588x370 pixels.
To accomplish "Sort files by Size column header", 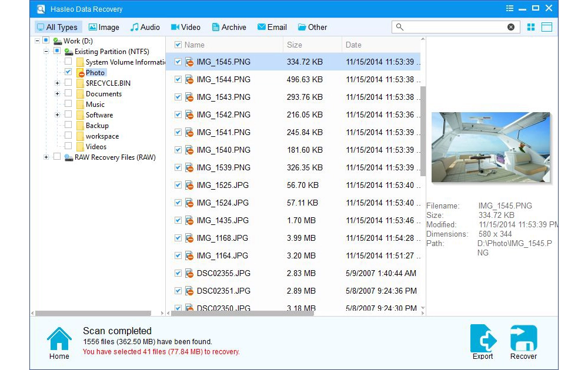I will tap(295, 45).
